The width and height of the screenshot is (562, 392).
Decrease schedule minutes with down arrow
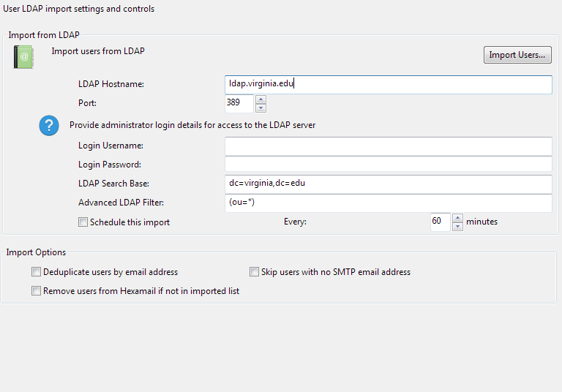point(457,227)
